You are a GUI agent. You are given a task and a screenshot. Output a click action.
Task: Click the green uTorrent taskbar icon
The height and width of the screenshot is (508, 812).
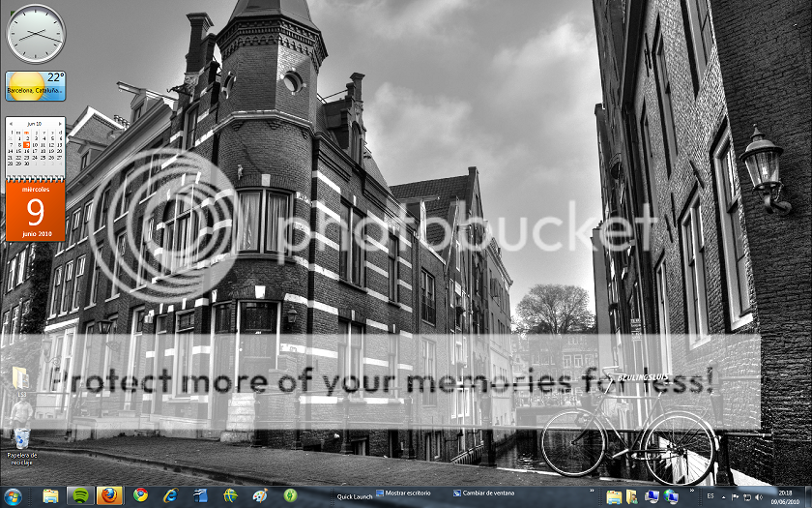[290, 495]
